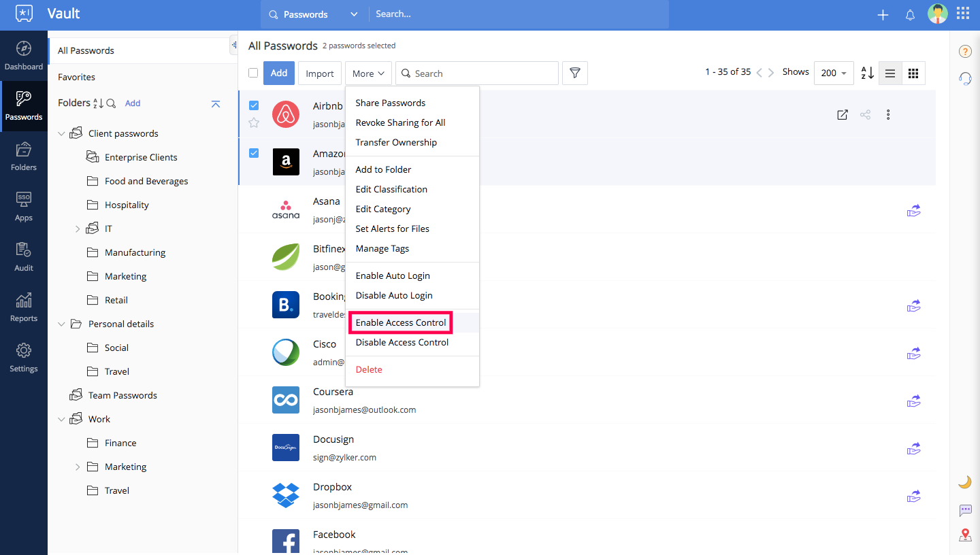This screenshot has height=555, width=980.
Task: Open the help question mark icon
Action: point(965,51)
